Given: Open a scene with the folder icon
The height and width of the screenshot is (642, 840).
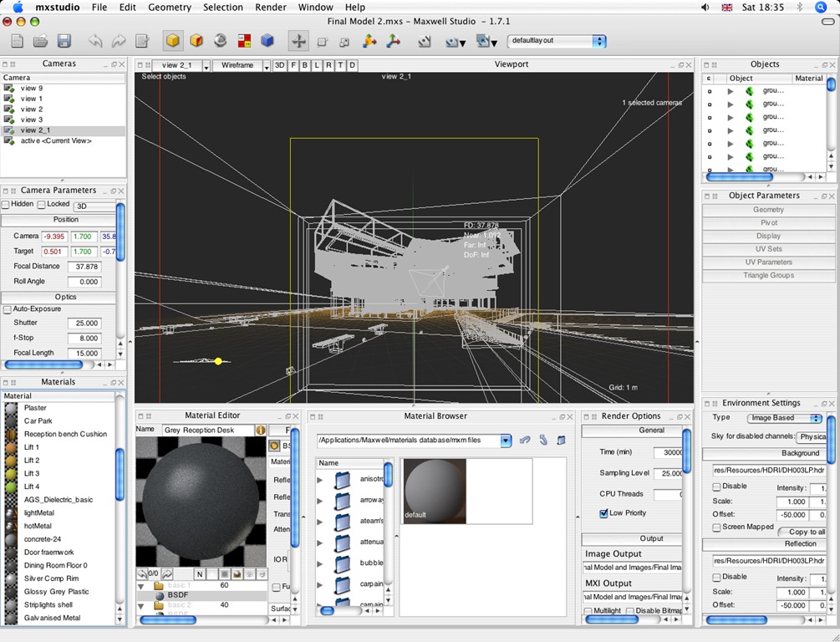Looking at the screenshot, I should [x=41, y=41].
